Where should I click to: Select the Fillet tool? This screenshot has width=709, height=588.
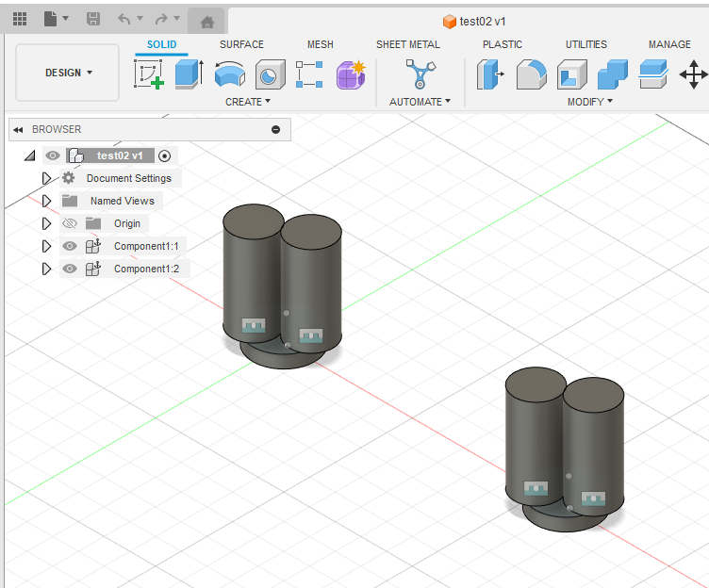click(531, 74)
